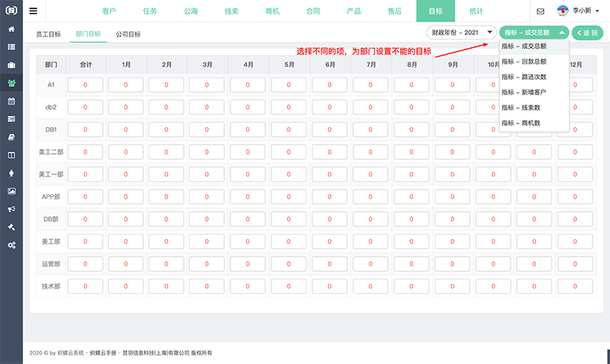Switch to the 部门目标 tab
Viewport: 610px width, 364px height.
coord(88,34)
